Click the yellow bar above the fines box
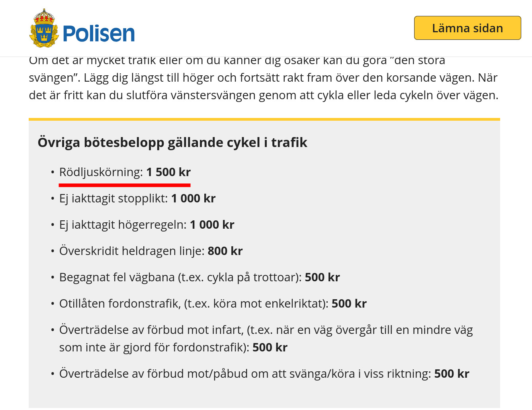This screenshot has height=410, width=532. (x=264, y=119)
